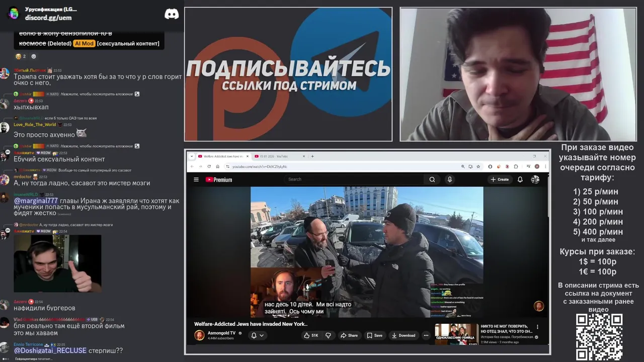The height and width of the screenshot is (362, 644).
Task: Click the username Ennio Terricone
Action: tap(28, 344)
